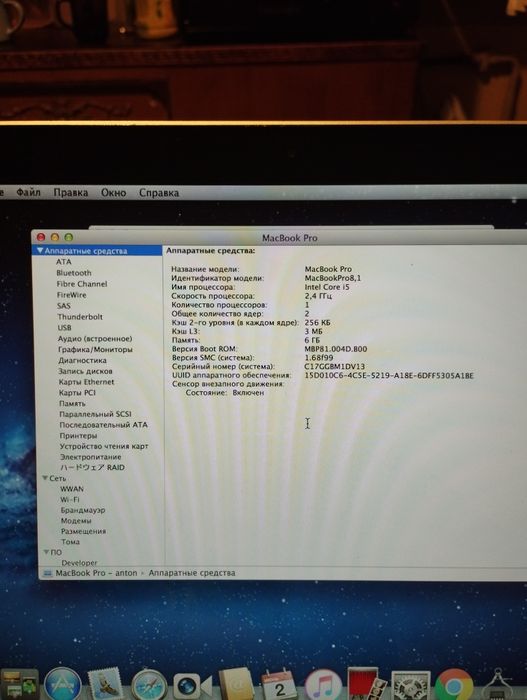Launch FaceTime from the dock
The width and height of the screenshot is (527, 700).
[x=192, y=687]
